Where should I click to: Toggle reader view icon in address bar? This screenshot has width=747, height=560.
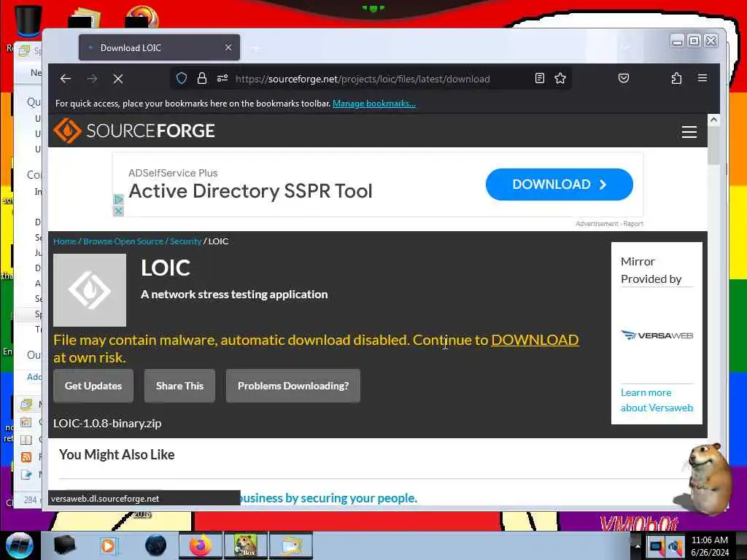(x=539, y=79)
